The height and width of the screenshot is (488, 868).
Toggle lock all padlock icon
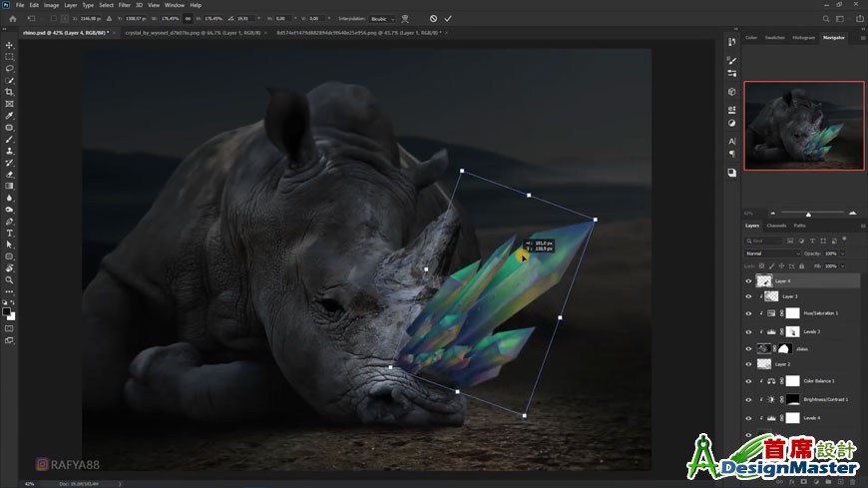[x=801, y=266]
